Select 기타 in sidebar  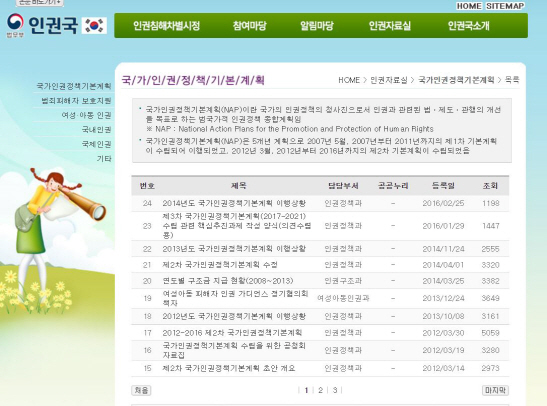pyautogui.click(x=104, y=159)
